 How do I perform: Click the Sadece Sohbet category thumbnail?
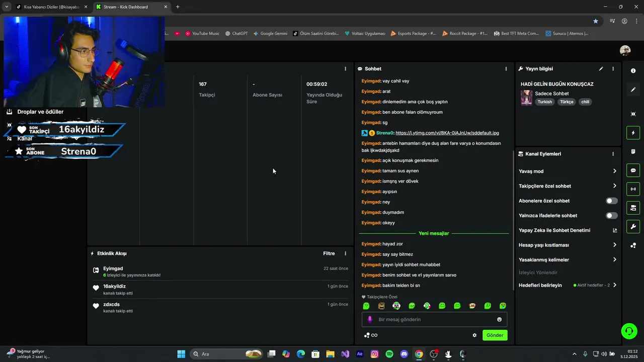526,98
